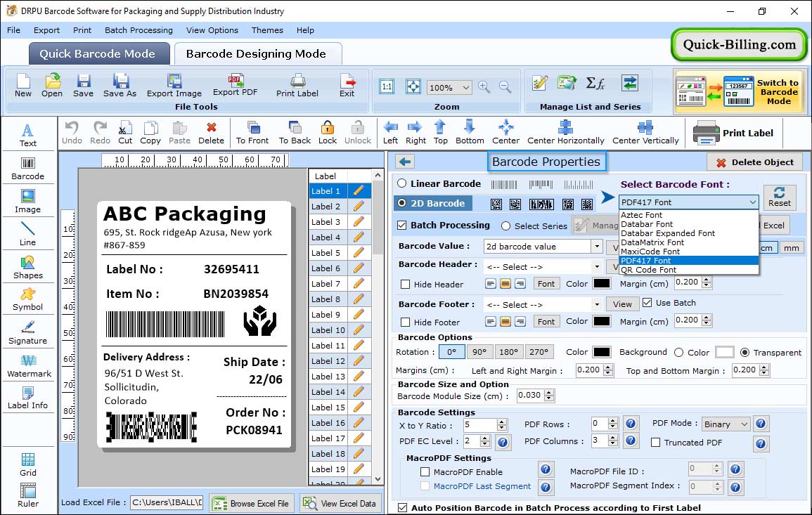The height and width of the screenshot is (515, 812).
Task: Open the Export menu
Action: click(46, 30)
